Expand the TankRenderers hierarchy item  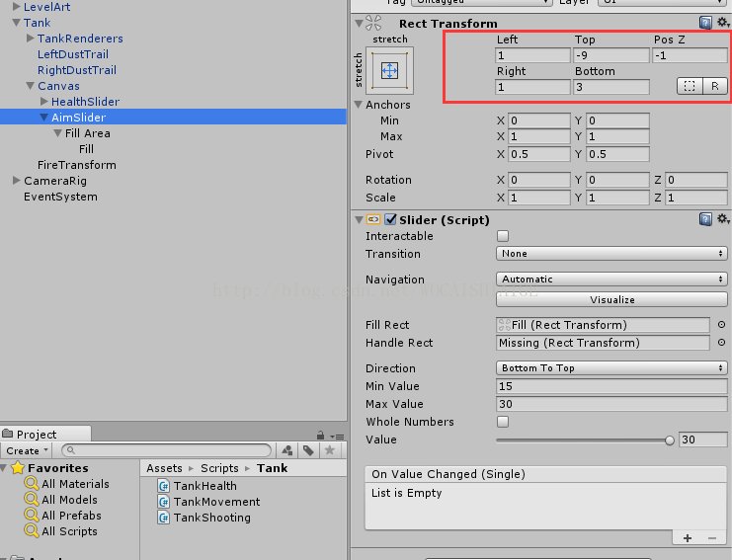pos(31,38)
